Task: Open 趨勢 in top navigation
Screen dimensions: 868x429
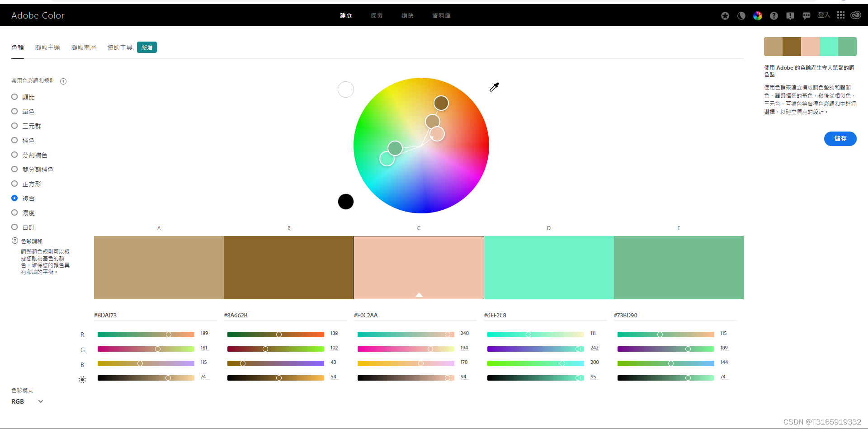Action: point(408,16)
